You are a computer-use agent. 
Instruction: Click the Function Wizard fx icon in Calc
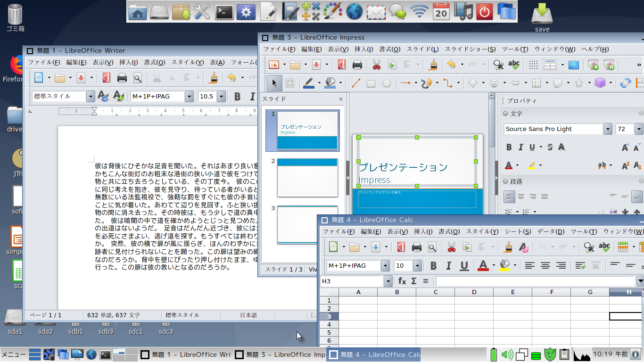click(x=402, y=281)
